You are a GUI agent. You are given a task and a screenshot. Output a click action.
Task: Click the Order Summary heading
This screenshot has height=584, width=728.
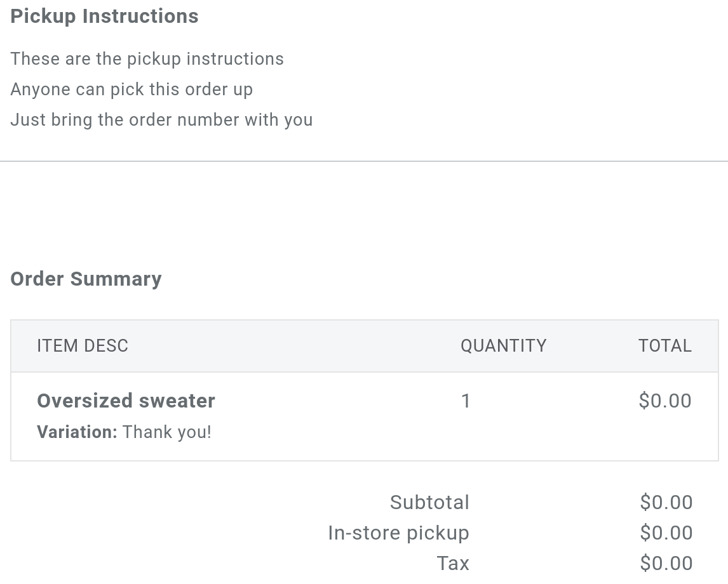tap(86, 279)
